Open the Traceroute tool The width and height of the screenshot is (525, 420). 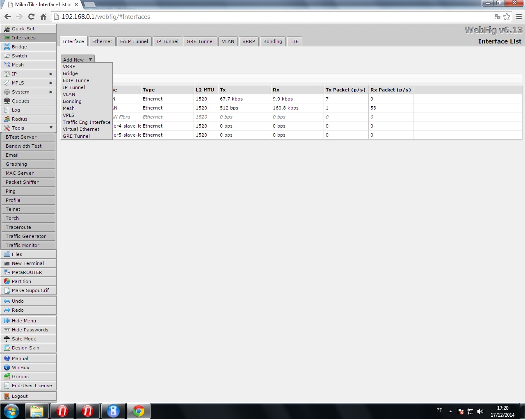click(29, 227)
